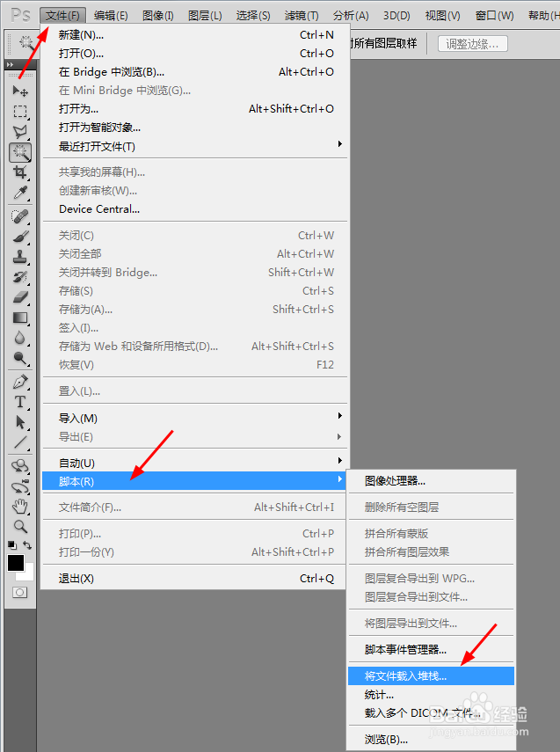Select the 3D Camera Orbit tool
Viewport: 560px width, 752px height.
[20, 486]
